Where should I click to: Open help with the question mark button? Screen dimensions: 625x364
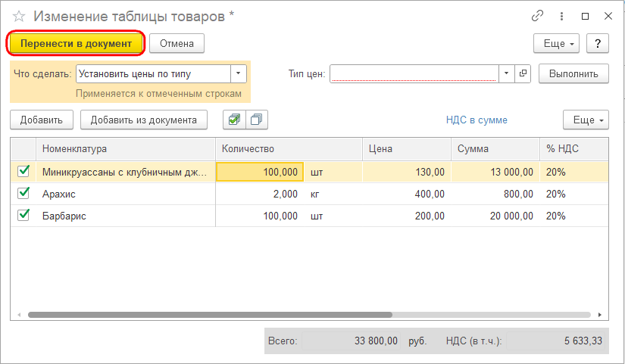(x=598, y=43)
